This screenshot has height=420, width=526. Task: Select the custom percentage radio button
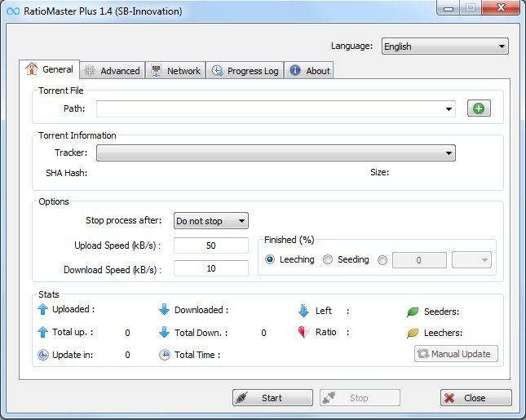[x=382, y=260]
